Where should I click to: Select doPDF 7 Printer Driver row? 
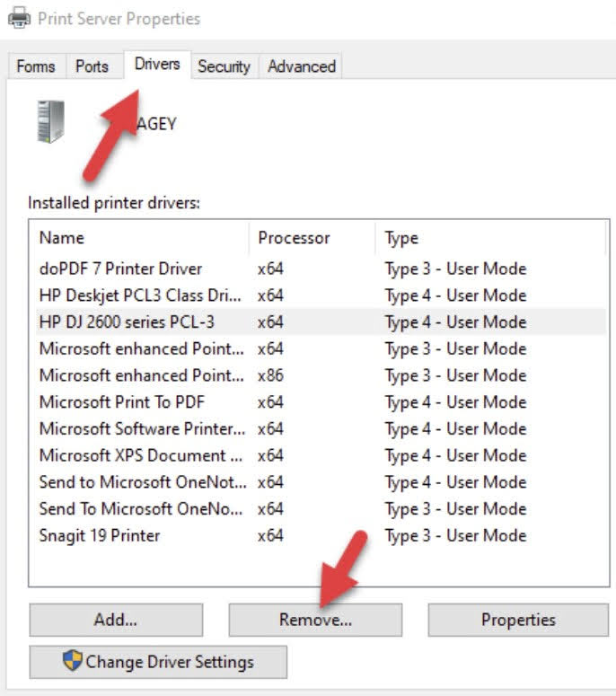321,269
